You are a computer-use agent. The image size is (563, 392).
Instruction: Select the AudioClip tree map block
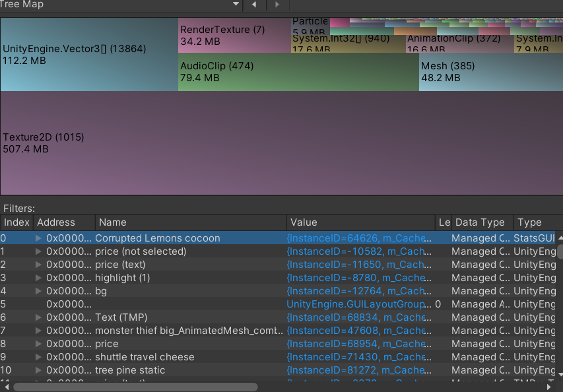298,72
